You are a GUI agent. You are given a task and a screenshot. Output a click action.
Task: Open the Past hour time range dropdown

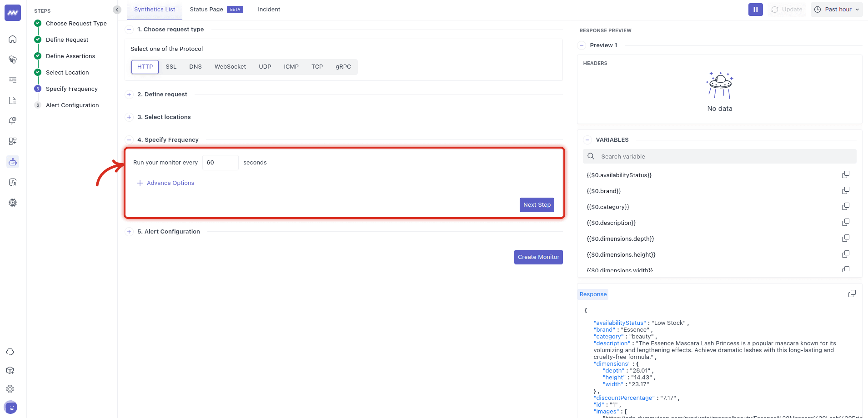(837, 10)
